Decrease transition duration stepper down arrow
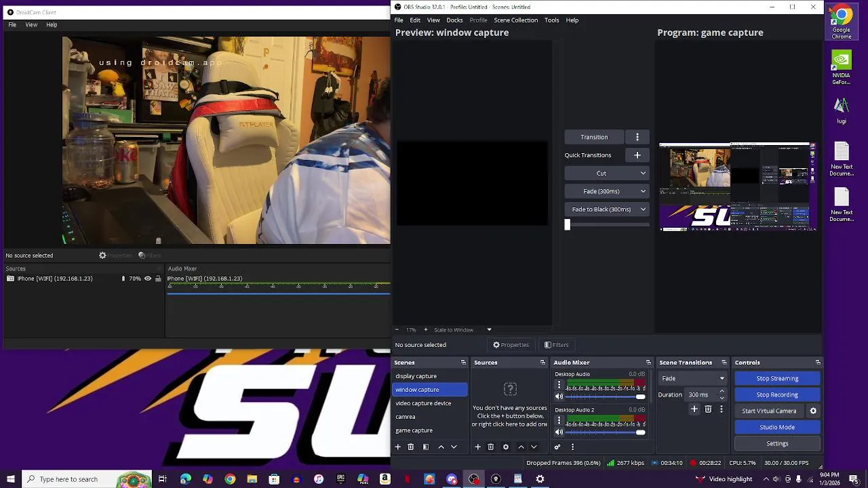The height and width of the screenshot is (488, 868). point(722,398)
